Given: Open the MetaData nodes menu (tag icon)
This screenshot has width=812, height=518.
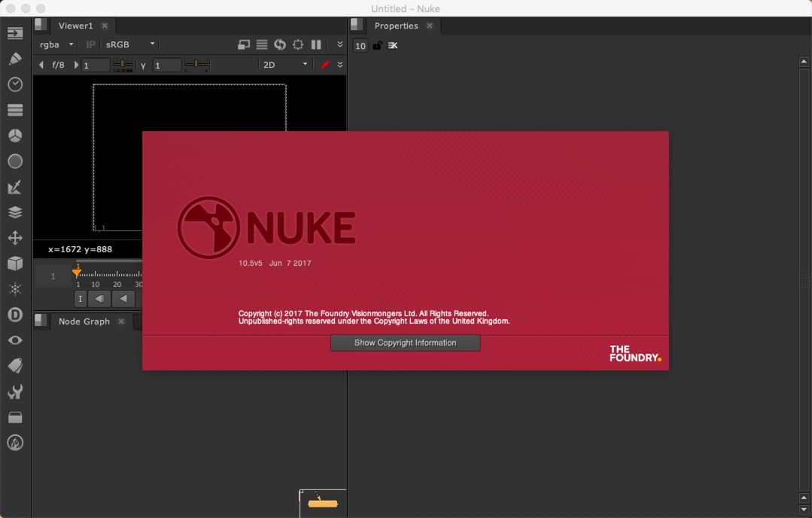Looking at the screenshot, I should pos(15,366).
